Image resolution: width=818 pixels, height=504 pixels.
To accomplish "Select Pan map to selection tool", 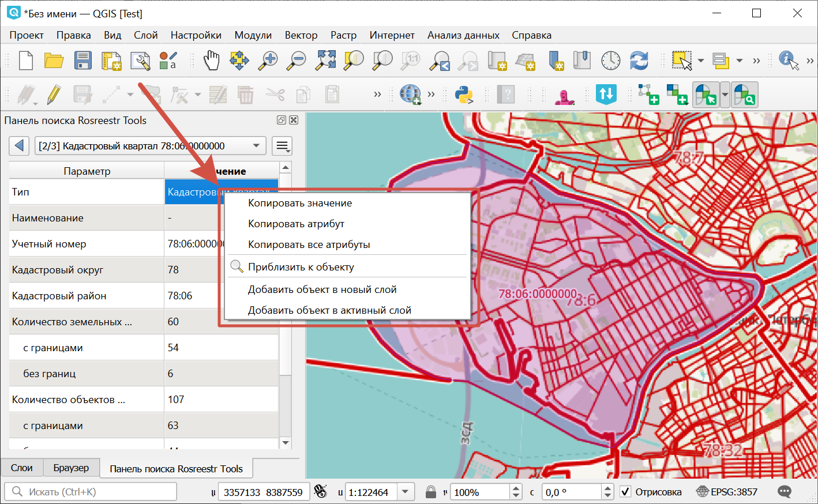I will click(x=239, y=60).
